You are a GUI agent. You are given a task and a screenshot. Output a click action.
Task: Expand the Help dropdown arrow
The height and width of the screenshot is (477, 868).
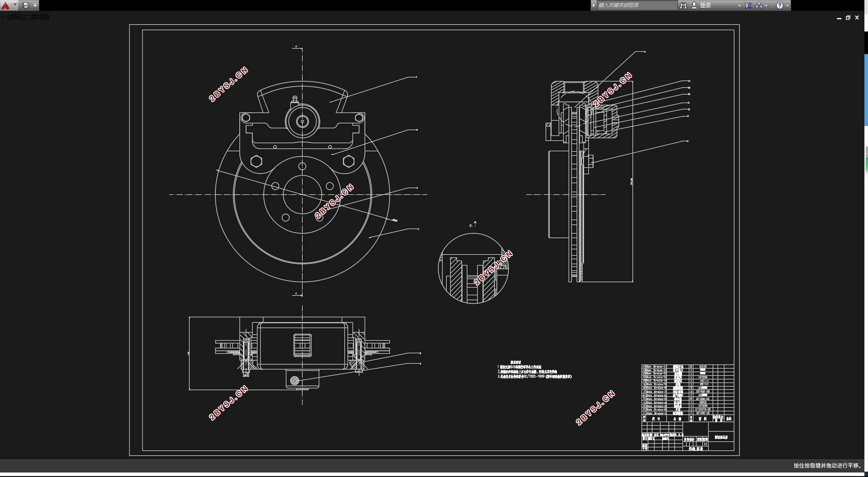(x=787, y=5)
